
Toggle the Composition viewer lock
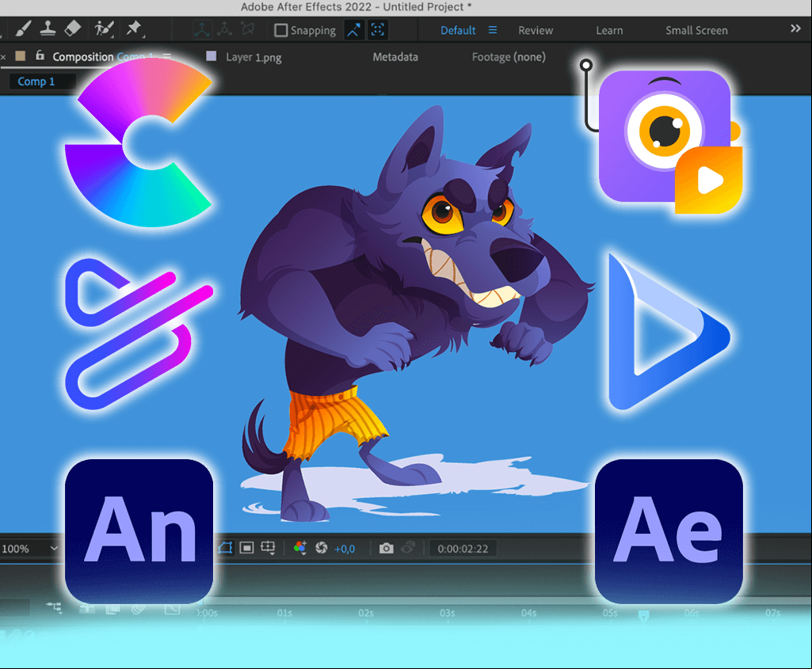pos(40,55)
